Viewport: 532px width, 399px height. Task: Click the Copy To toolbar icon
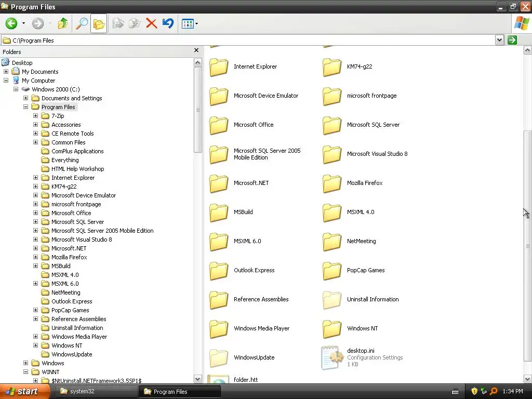tap(135, 23)
